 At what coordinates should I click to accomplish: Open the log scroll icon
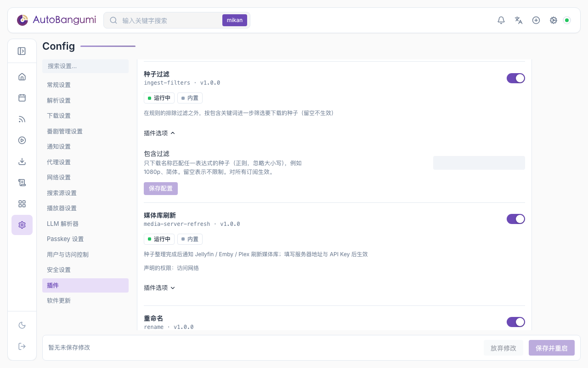click(22, 183)
